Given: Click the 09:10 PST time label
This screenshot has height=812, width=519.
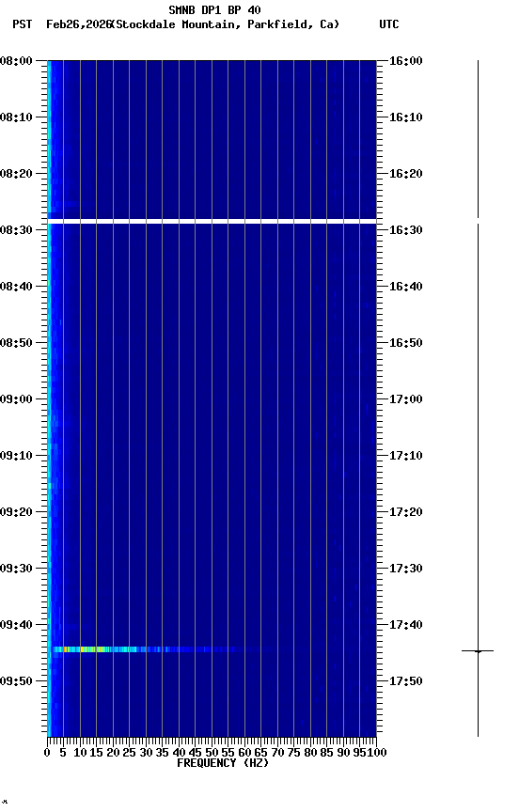Looking at the screenshot, I should pos(16,456).
